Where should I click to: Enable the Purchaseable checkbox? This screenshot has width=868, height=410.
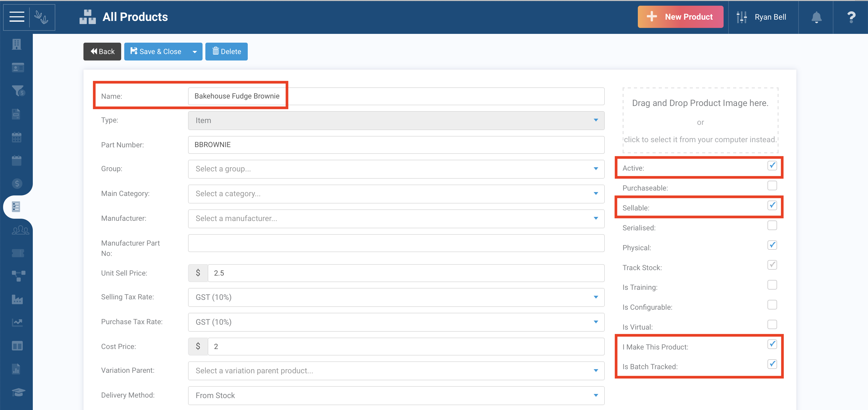[772, 185]
